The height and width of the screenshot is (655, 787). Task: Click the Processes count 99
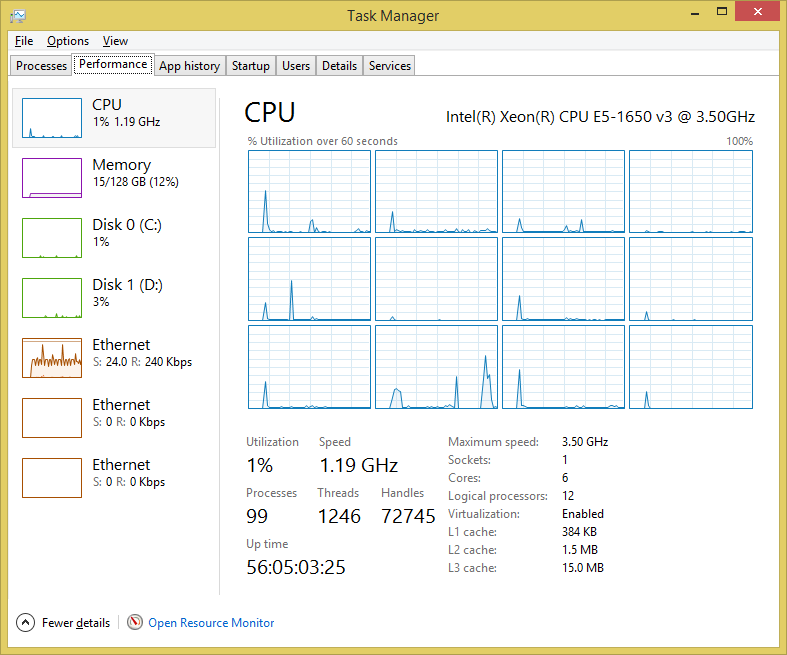(257, 516)
